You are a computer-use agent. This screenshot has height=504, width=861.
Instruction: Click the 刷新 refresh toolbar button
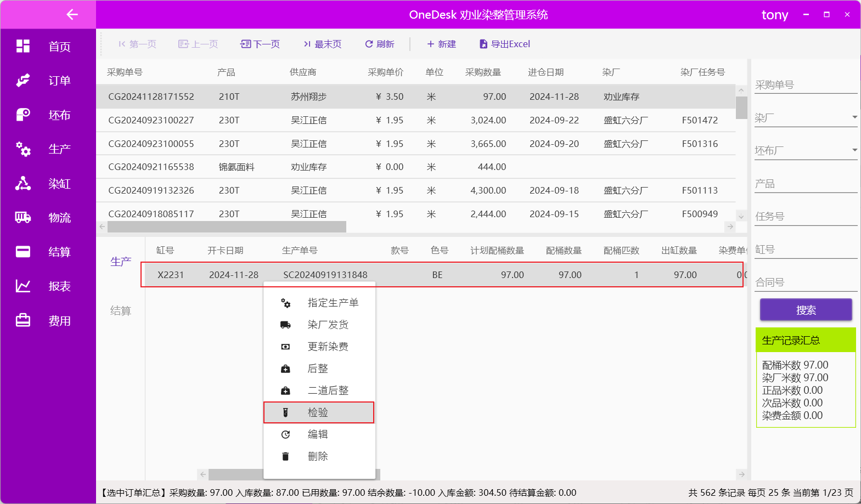(x=380, y=44)
